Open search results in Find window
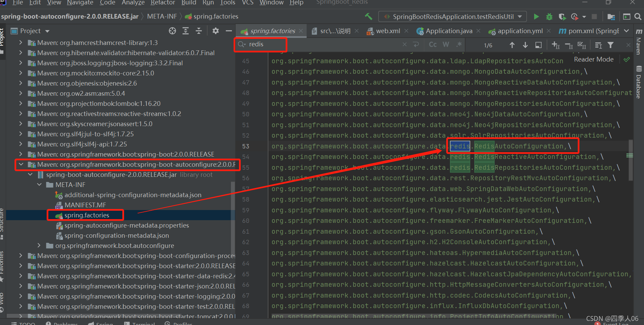The height and width of the screenshot is (325, 644). click(x=539, y=45)
